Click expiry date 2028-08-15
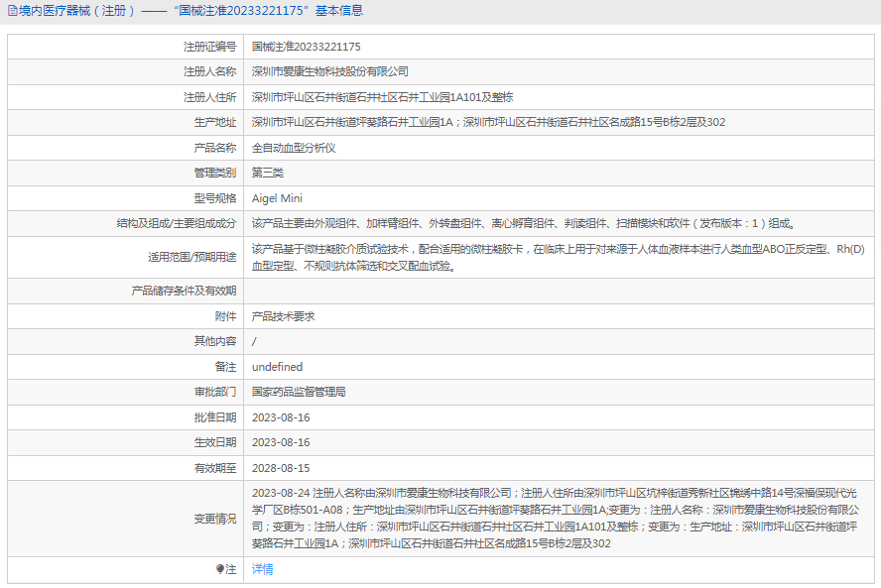The height and width of the screenshot is (588, 881). [281, 468]
